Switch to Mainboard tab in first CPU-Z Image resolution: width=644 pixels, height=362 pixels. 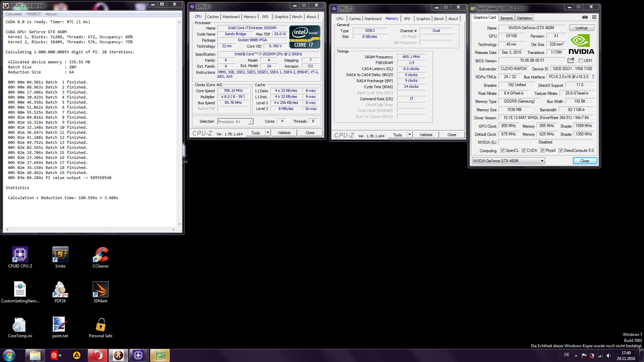click(231, 17)
